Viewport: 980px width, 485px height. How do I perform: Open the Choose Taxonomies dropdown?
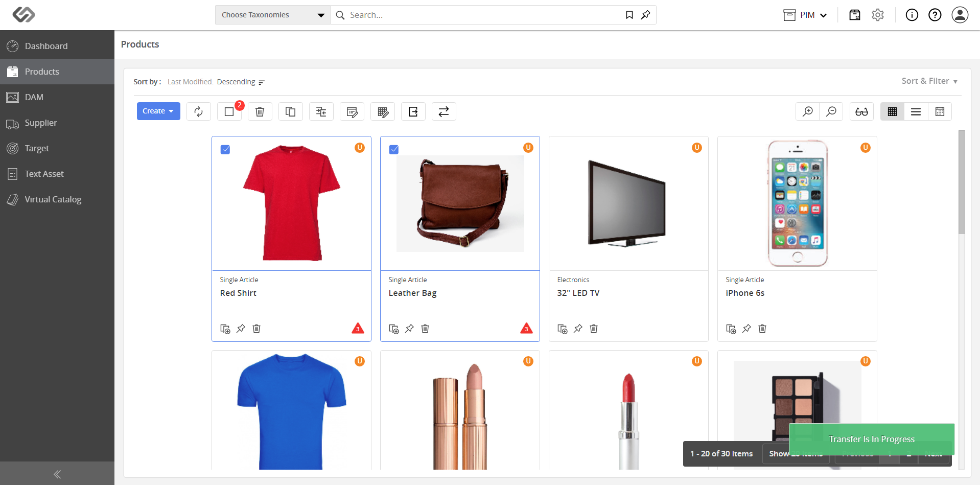(273, 15)
